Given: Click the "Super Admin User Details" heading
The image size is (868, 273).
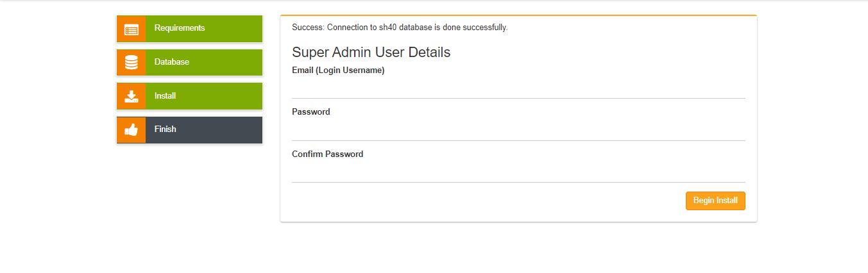Looking at the screenshot, I should pyautogui.click(x=371, y=53).
